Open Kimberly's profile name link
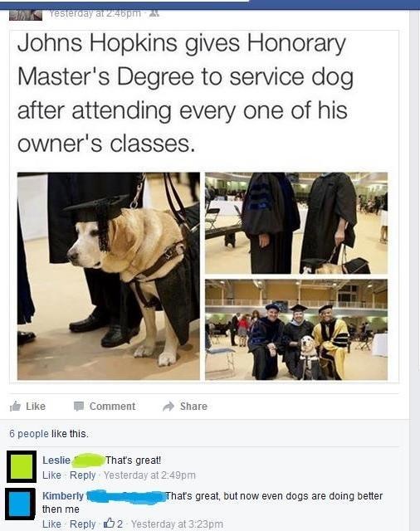The height and width of the screenshot is (531, 420). tap(63, 496)
